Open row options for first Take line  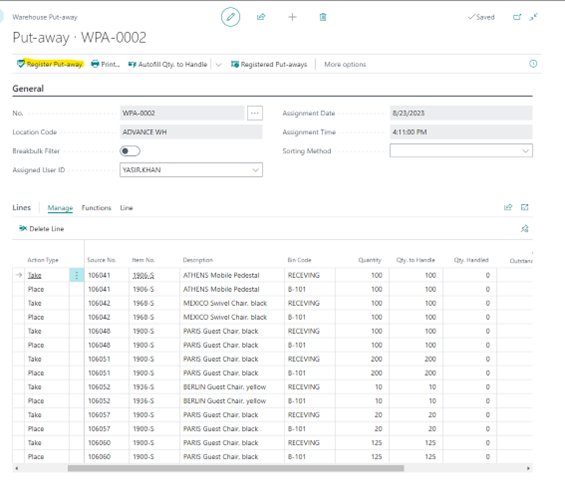pyautogui.click(x=76, y=275)
